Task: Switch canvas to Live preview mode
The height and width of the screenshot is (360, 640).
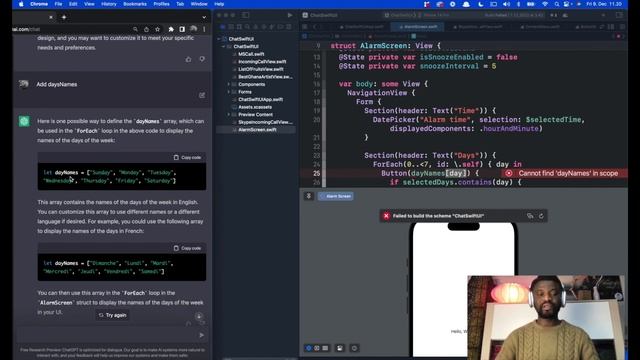Action: click(x=309, y=348)
